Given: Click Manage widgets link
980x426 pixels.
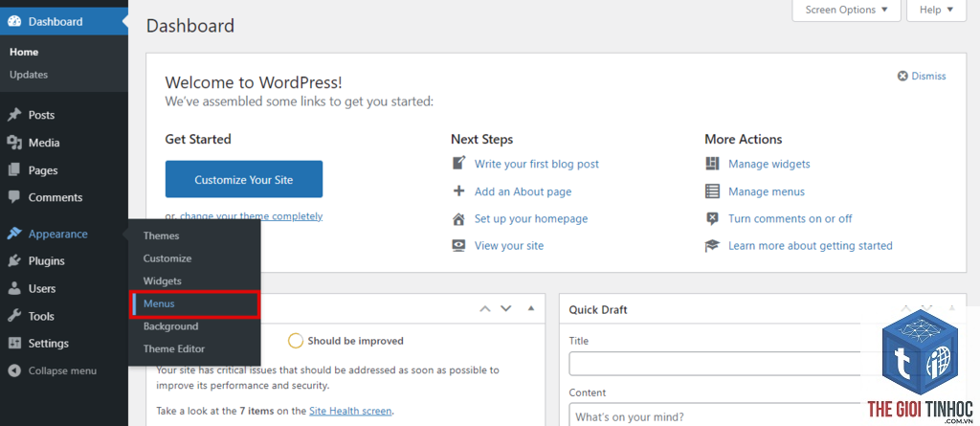Looking at the screenshot, I should [x=768, y=164].
